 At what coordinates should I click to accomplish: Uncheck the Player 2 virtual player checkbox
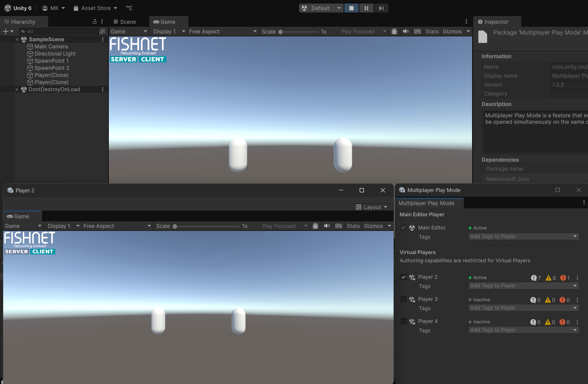(x=404, y=277)
